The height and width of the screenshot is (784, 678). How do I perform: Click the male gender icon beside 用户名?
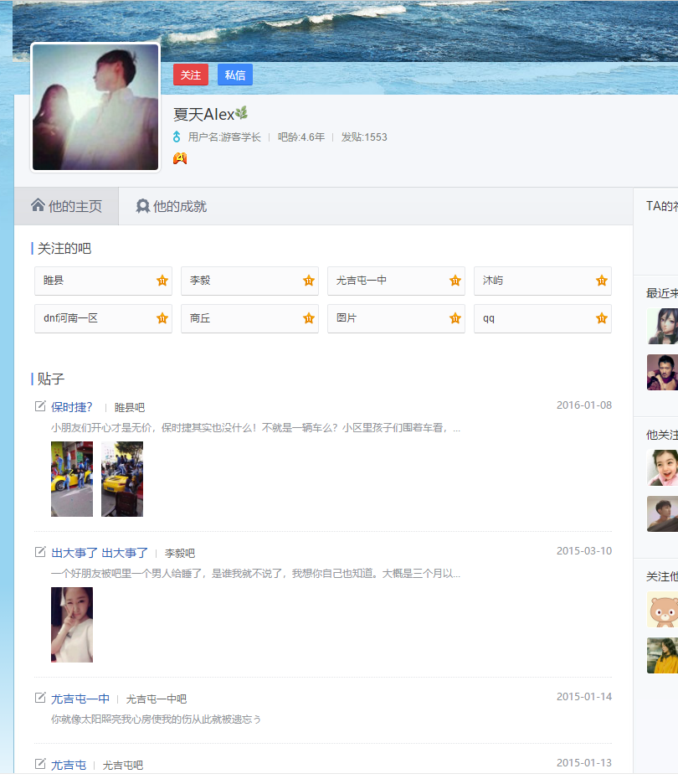[x=177, y=137]
